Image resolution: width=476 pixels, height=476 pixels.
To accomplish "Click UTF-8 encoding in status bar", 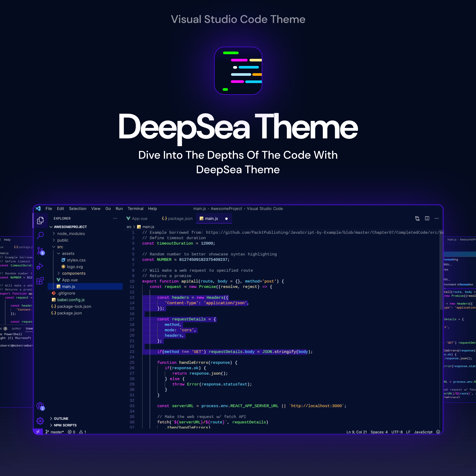I will 397,432.
